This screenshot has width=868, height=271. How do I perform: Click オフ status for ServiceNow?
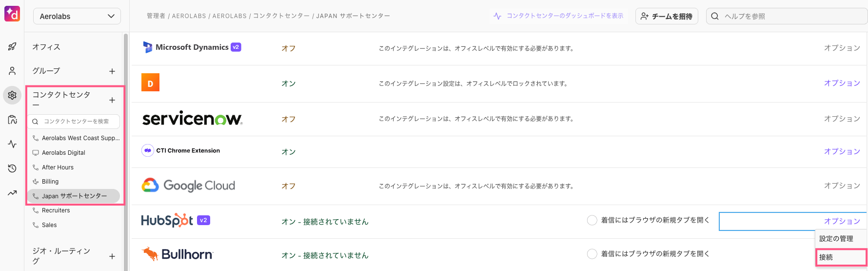click(x=288, y=119)
